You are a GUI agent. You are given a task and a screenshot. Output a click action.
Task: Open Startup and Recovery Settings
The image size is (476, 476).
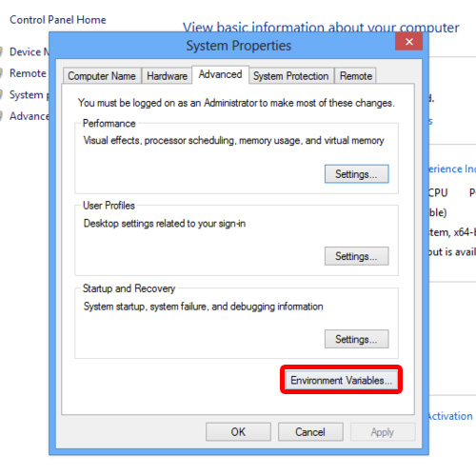[356, 339]
